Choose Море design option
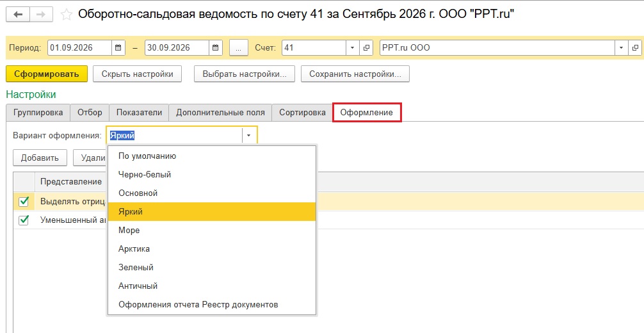 212,231
